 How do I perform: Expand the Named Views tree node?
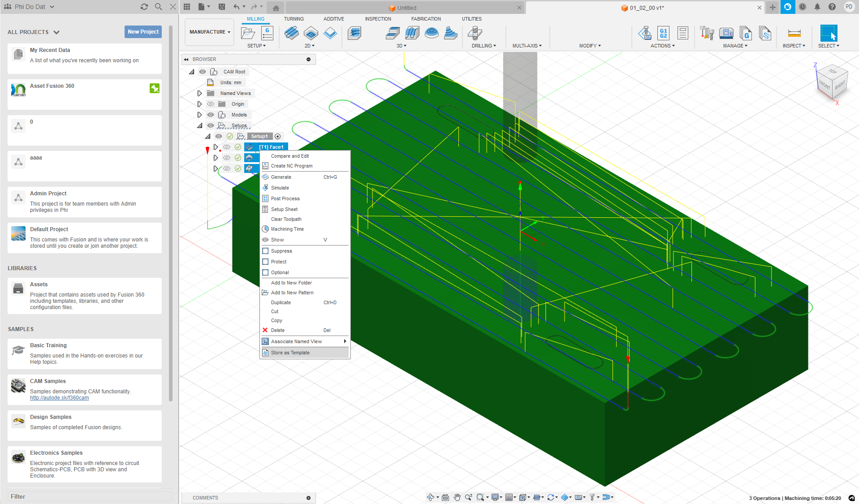click(x=199, y=93)
